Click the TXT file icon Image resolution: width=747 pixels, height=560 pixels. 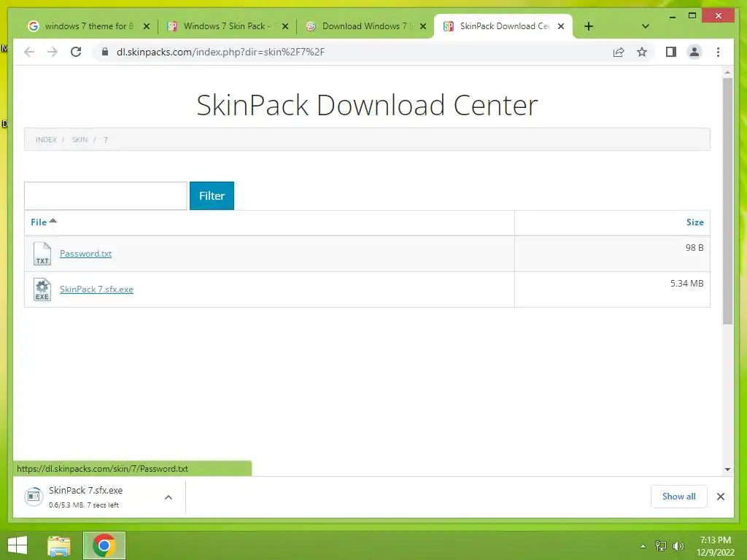42,253
